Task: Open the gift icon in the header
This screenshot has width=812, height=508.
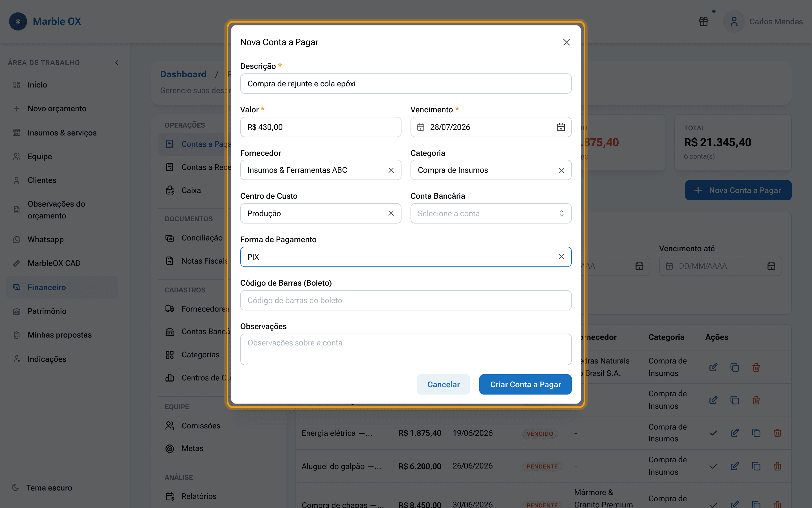Action: click(704, 21)
